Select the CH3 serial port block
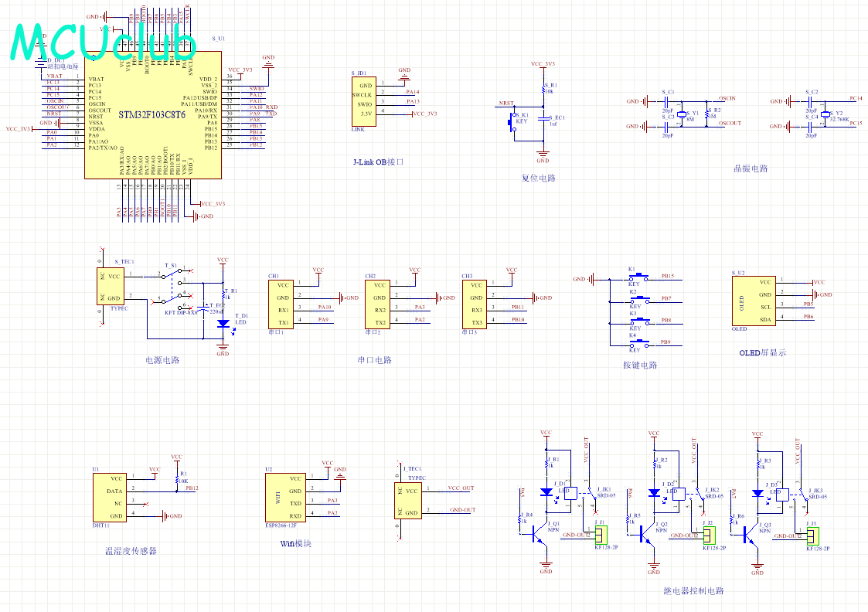Image resolution: width=868 pixels, height=612 pixels. coord(475,304)
